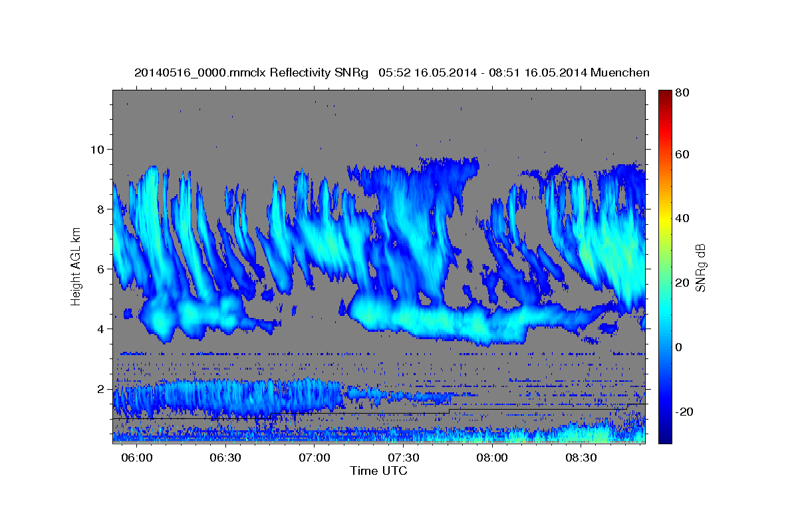Click the height tick label '8'
Screen dimensions: 798x532
point(102,209)
